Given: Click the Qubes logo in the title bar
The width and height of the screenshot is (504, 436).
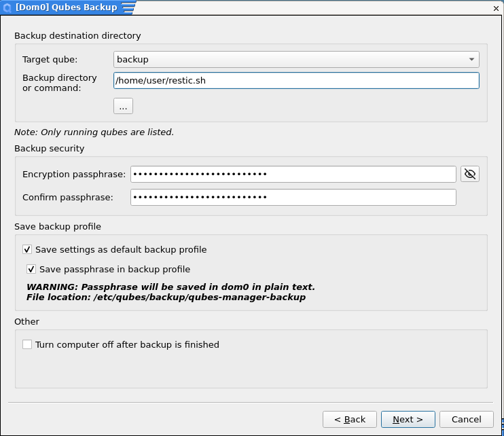Looking at the screenshot, I should pos(7,7).
